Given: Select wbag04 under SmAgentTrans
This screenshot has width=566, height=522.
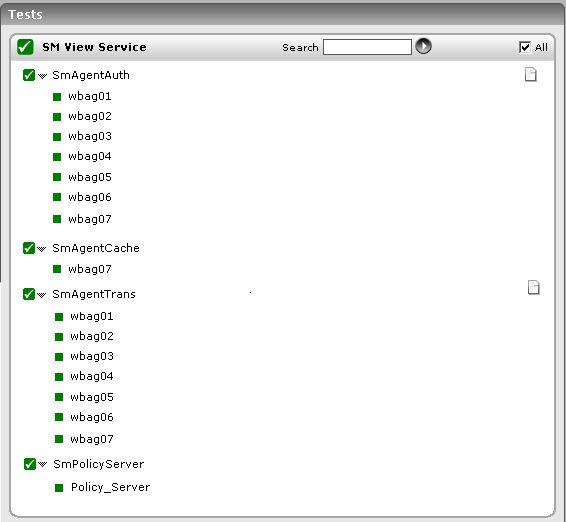Looking at the screenshot, I should click(x=92, y=376).
